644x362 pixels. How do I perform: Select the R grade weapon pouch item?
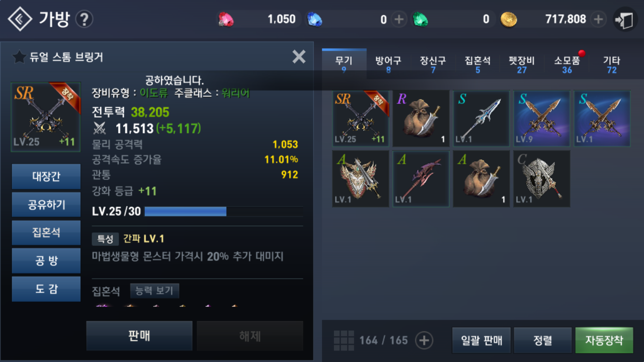[x=421, y=118]
